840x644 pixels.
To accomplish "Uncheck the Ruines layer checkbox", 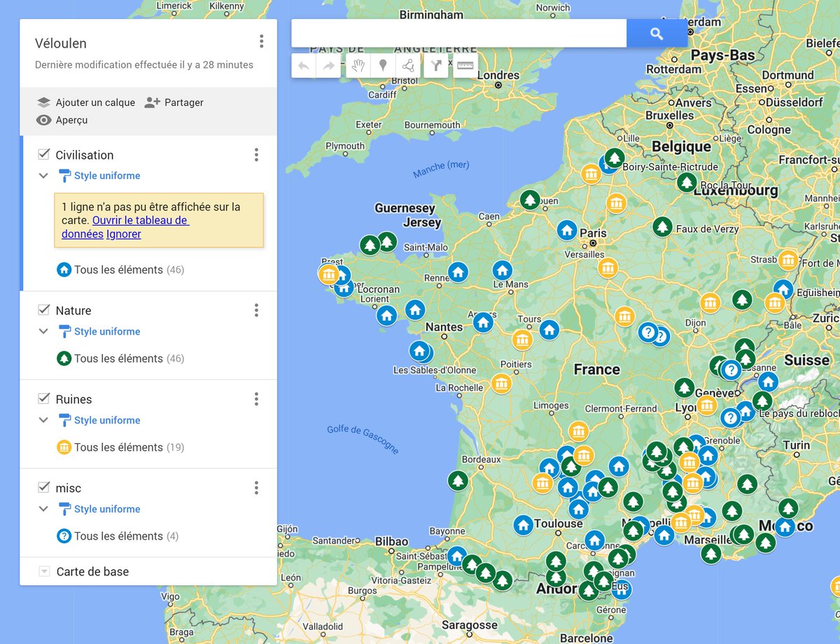I will coord(43,398).
